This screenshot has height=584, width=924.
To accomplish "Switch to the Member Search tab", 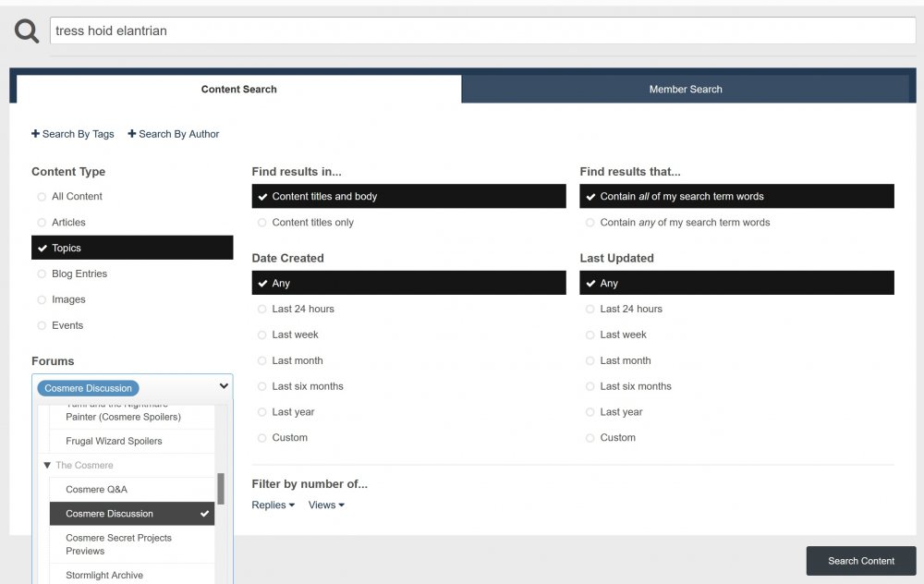I will tap(686, 89).
